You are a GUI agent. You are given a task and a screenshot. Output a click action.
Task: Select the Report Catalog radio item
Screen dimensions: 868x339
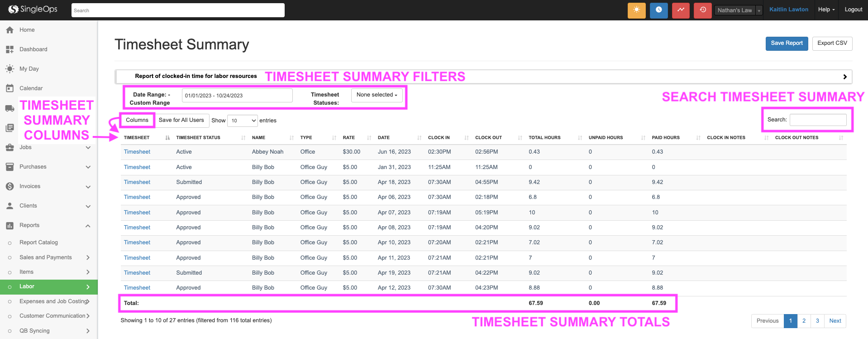tap(38, 242)
